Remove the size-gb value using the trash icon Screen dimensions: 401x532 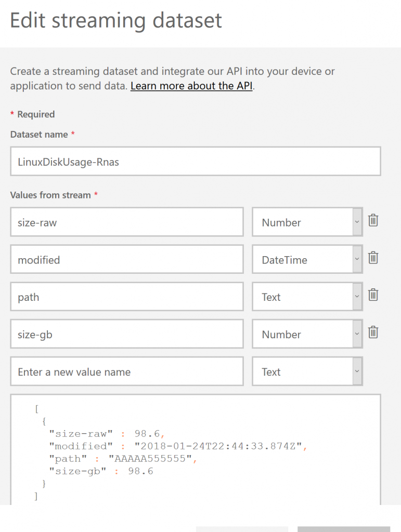[373, 332]
